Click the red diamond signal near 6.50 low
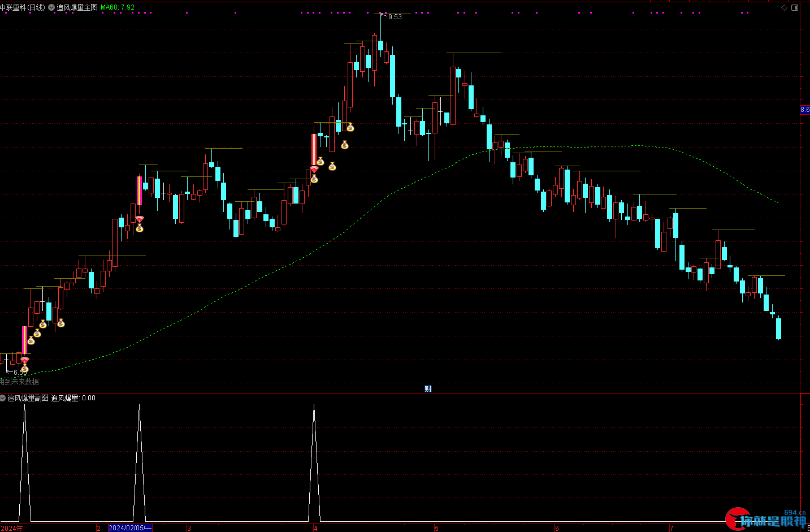810x532 pixels. [25, 360]
